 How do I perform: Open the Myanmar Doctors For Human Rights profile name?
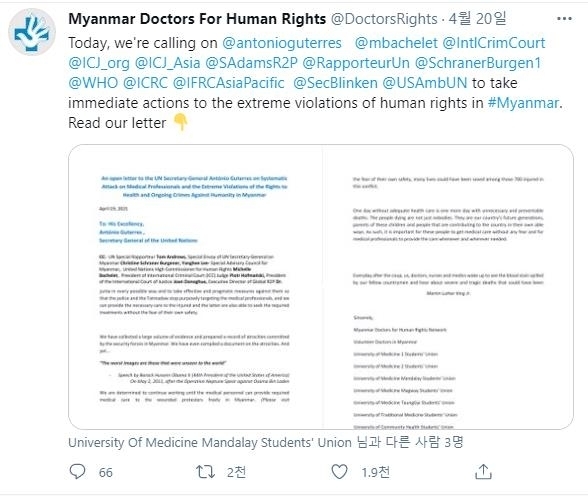pos(197,19)
